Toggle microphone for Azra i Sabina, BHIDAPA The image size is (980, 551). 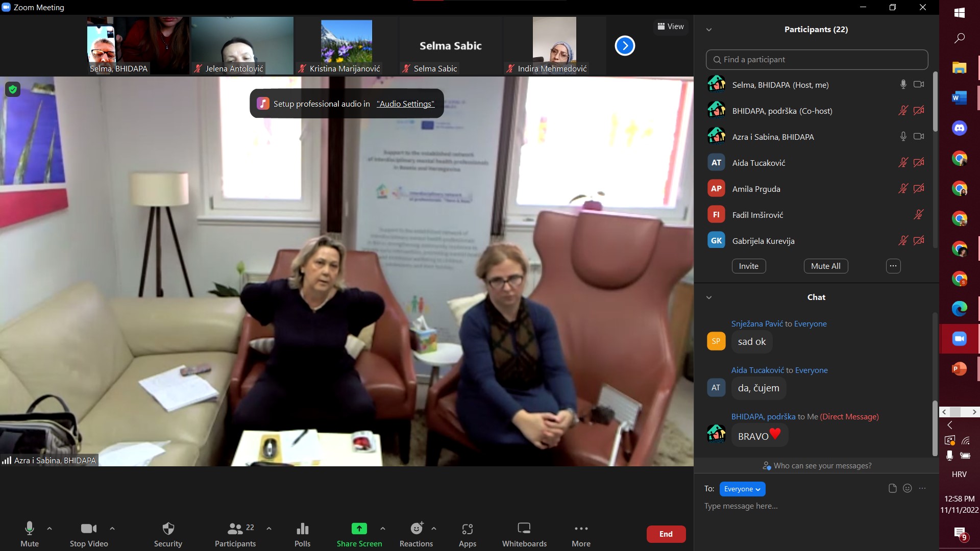tap(903, 136)
